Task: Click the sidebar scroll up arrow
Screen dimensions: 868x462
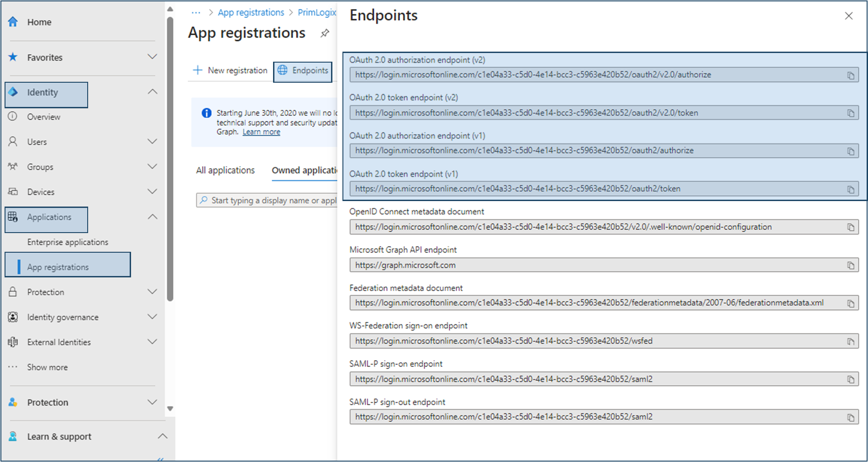Action: 170,9
